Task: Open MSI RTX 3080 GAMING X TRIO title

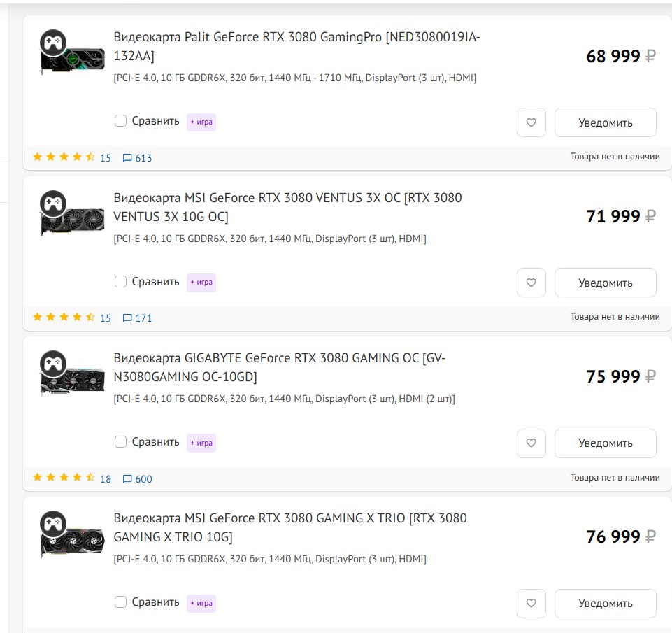Action: tap(290, 527)
